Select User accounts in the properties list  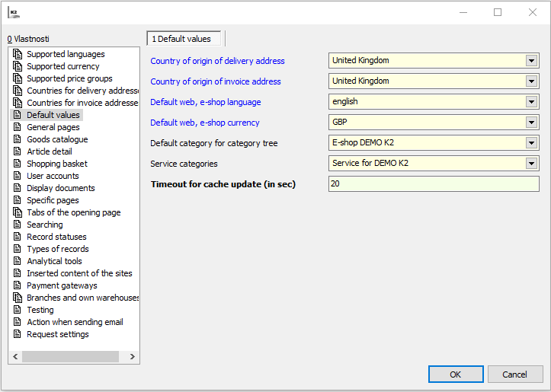click(53, 176)
